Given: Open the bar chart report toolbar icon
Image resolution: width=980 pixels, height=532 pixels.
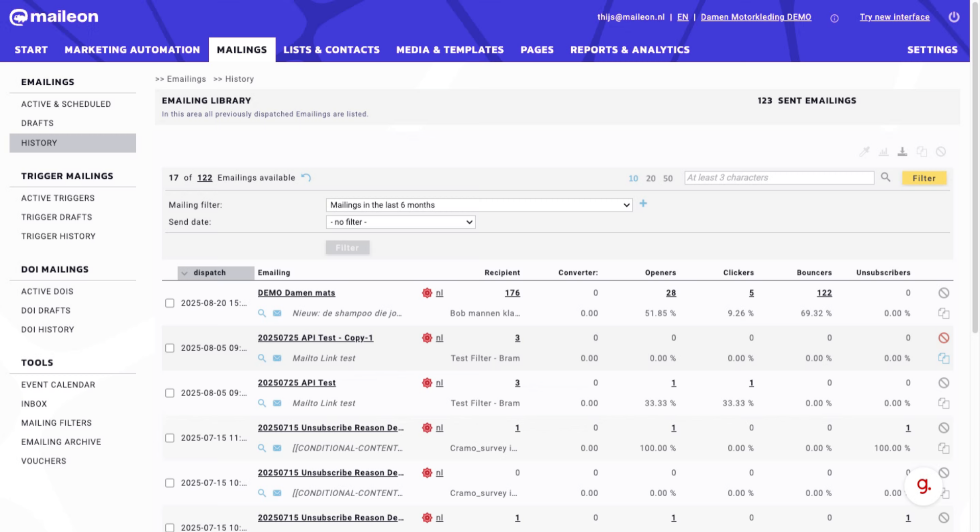Looking at the screenshot, I should pos(884,152).
